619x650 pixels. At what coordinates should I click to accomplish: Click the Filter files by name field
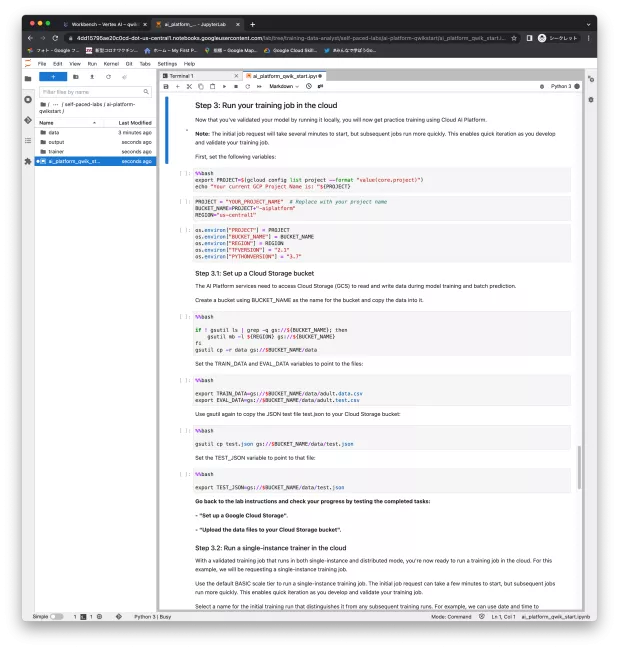(95, 92)
